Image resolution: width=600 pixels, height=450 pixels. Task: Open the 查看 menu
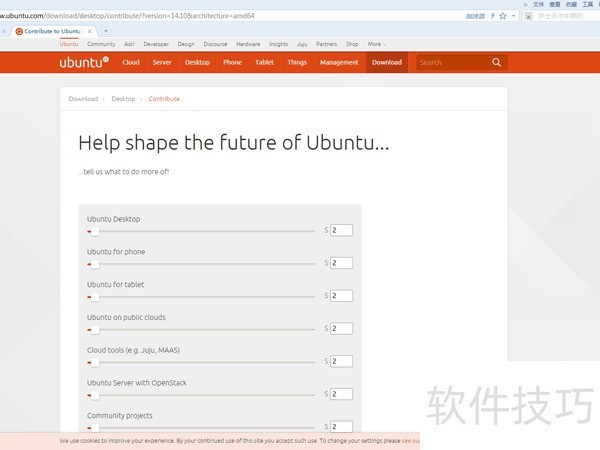point(555,4)
